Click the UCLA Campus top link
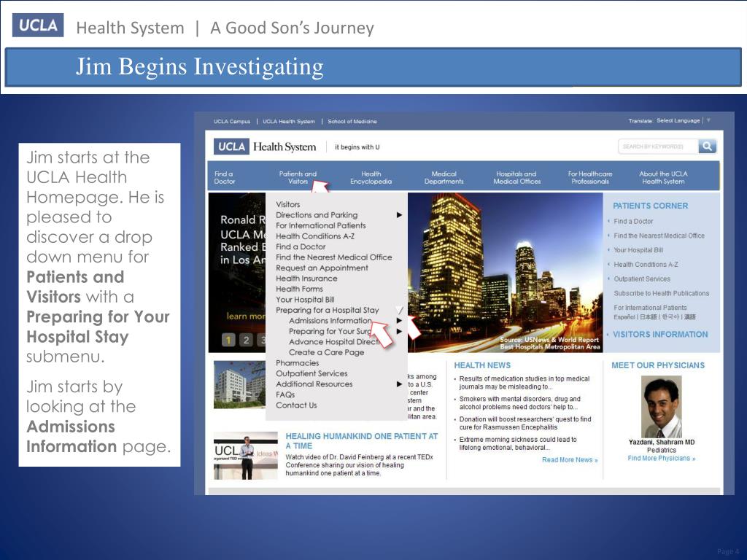The height and width of the screenshot is (560, 747). (231, 122)
